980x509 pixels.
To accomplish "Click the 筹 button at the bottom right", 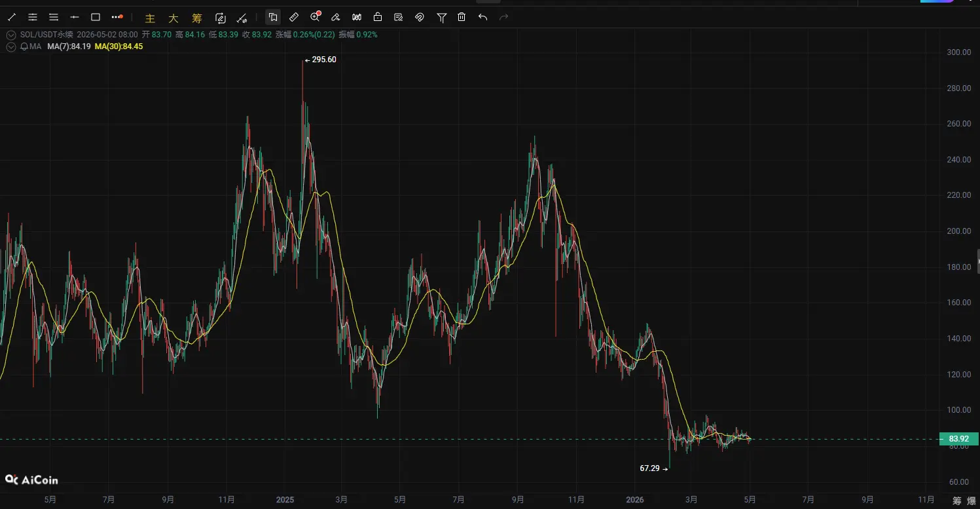I will pos(957,501).
